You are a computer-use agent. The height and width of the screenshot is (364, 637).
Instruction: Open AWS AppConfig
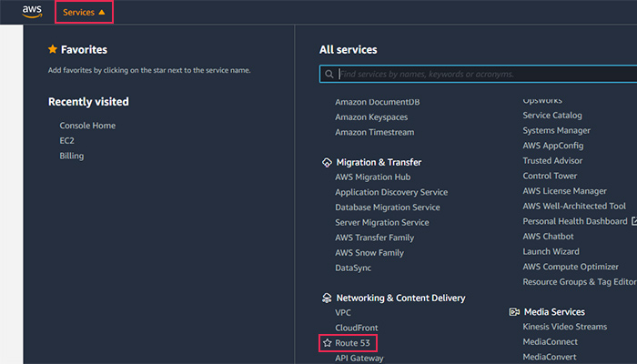(x=553, y=146)
